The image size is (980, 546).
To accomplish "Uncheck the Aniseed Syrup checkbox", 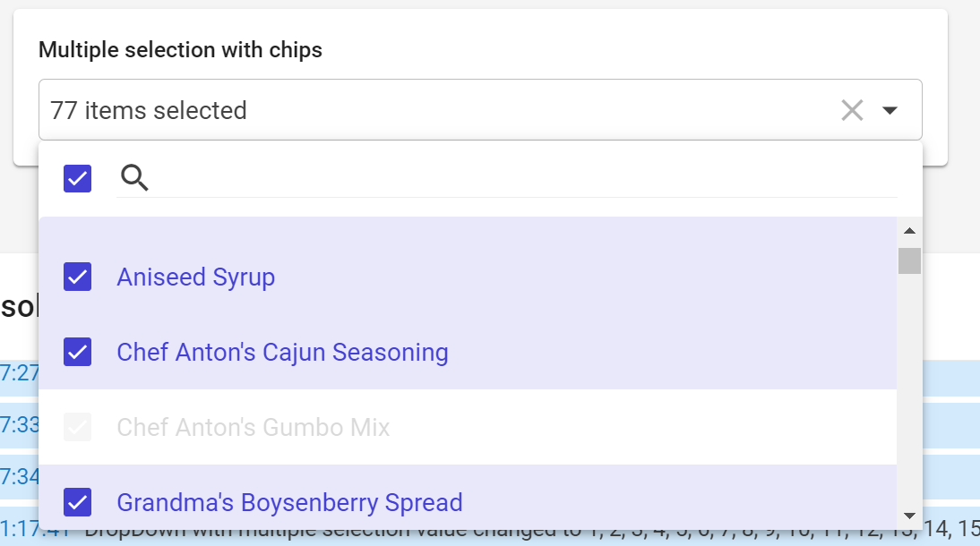I will pyautogui.click(x=78, y=277).
